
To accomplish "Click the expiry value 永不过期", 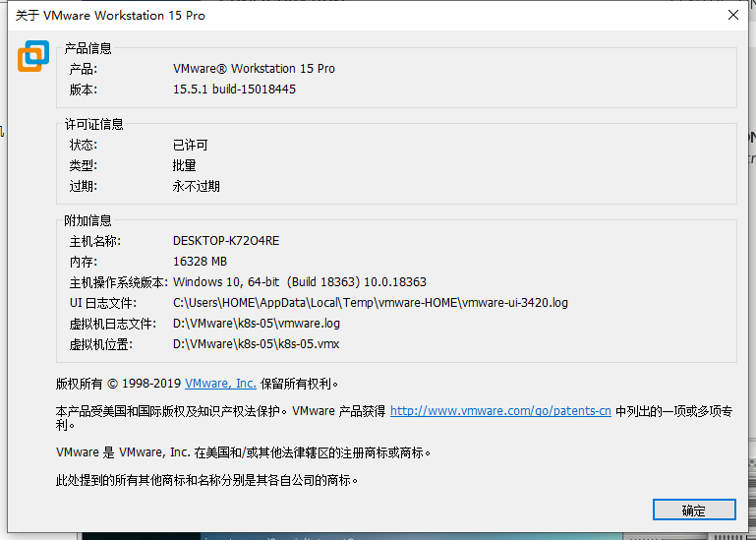I will point(196,186).
